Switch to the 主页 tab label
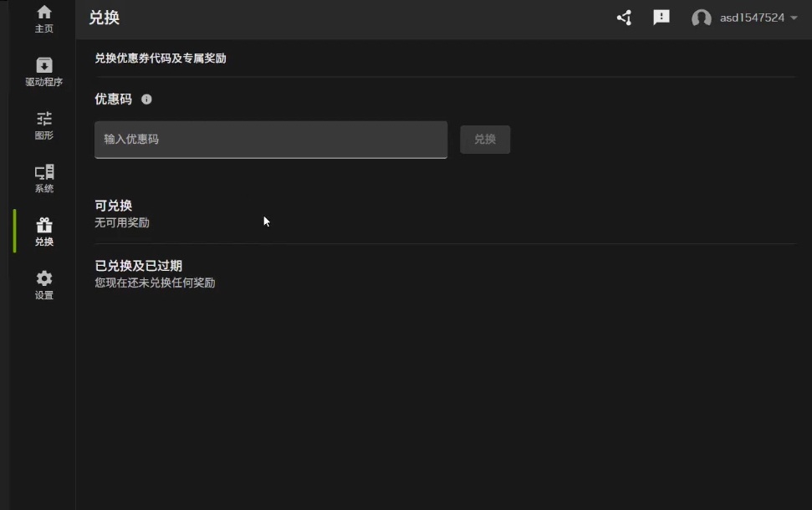 point(44,29)
